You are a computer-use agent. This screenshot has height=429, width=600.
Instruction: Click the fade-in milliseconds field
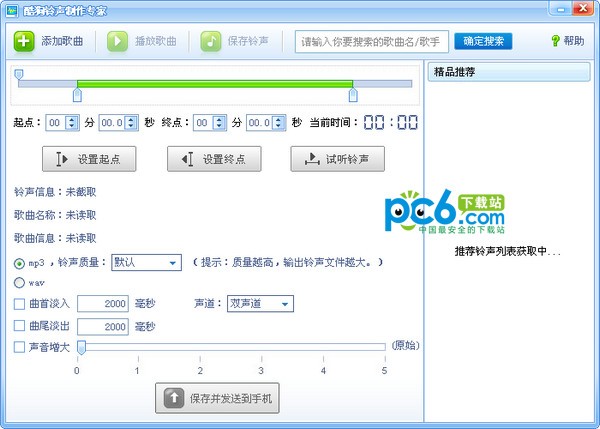[103, 304]
